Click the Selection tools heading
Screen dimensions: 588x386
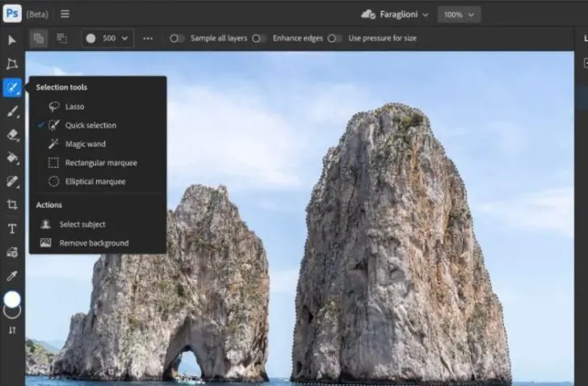click(x=61, y=87)
